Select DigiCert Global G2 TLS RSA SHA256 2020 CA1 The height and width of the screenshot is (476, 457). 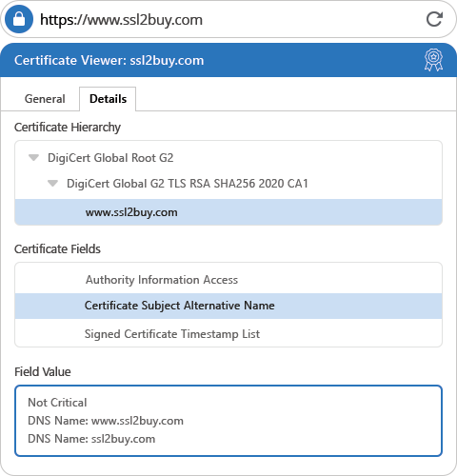point(188,184)
